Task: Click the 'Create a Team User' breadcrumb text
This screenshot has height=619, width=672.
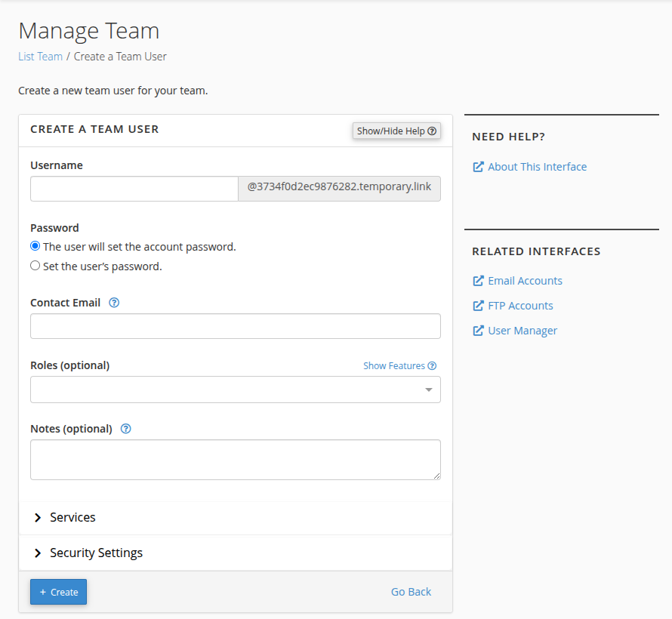Action: 120,57
